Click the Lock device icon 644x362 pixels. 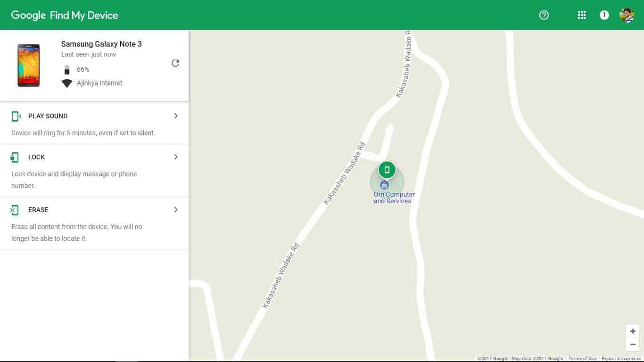point(15,157)
